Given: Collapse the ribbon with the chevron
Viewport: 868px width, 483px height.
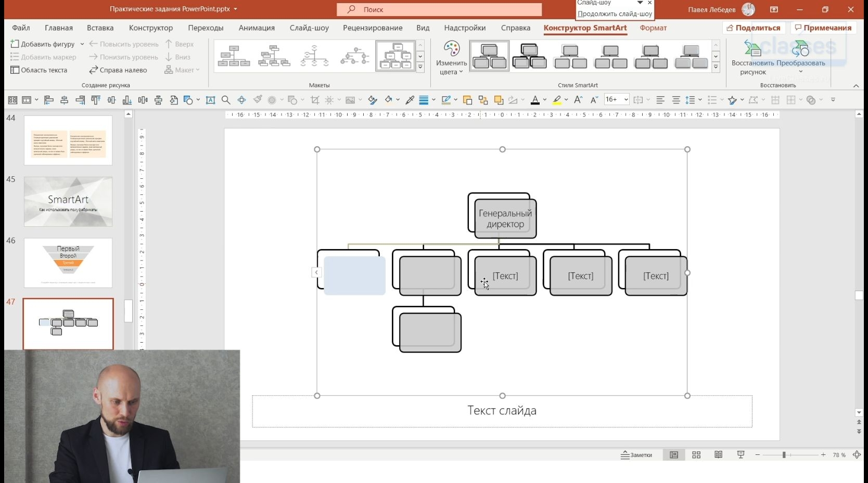Looking at the screenshot, I should [x=856, y=86].
